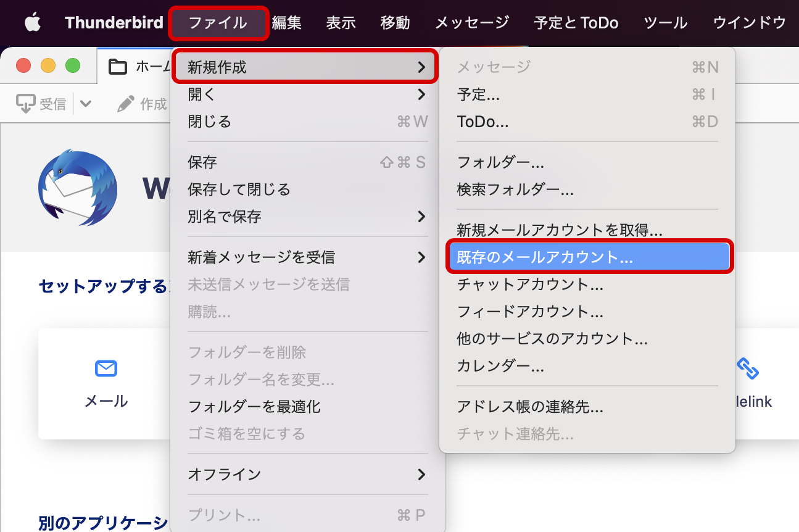799x532 pixels.
Task: Click 閉じる in the file menu
Action: click(210, 122)
